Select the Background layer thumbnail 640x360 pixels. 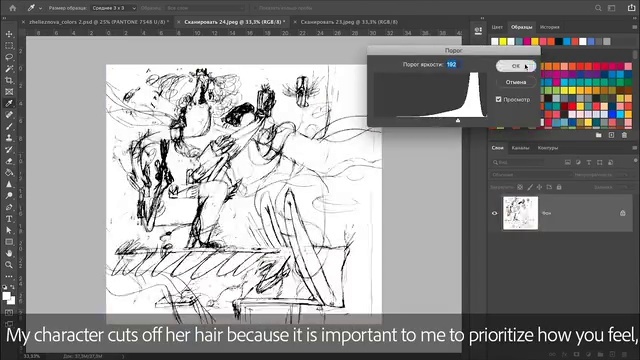click(x=520, y=213)
